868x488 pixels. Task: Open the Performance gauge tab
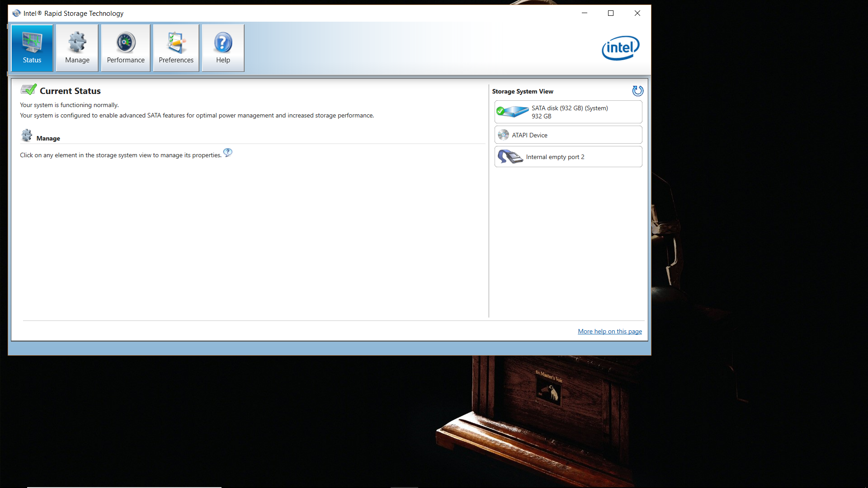click(126, 48)
